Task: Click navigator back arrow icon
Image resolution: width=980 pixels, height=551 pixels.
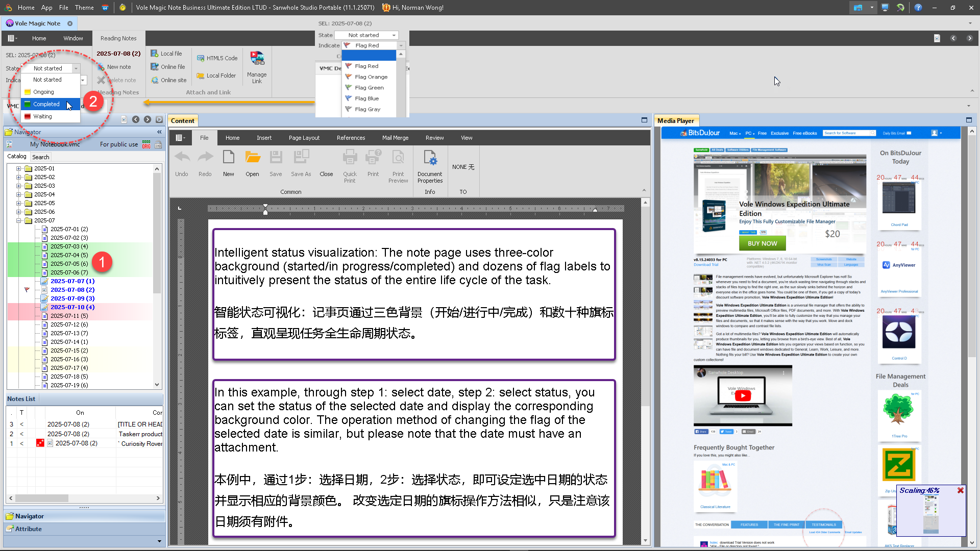Action: [x=136, y=119]
